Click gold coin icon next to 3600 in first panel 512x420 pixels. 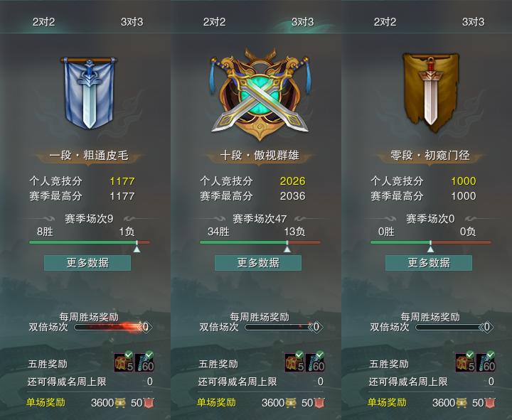coord(120,403)
